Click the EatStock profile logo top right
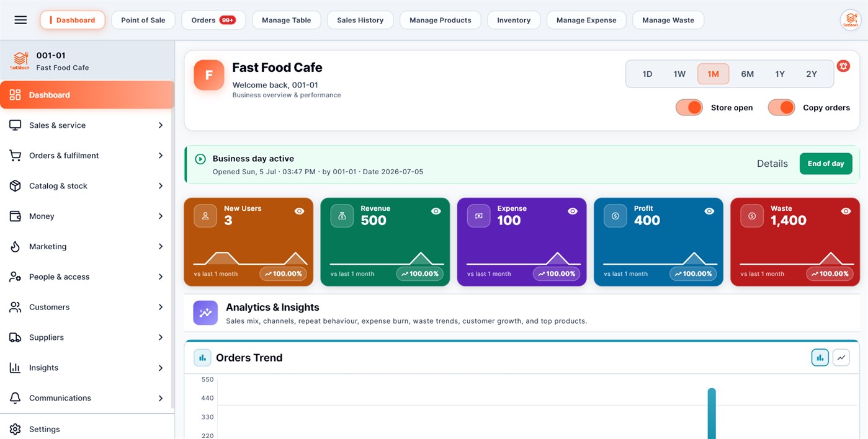Screen dimensions: 868x439 pyautogui.click(x=849, y=20)
